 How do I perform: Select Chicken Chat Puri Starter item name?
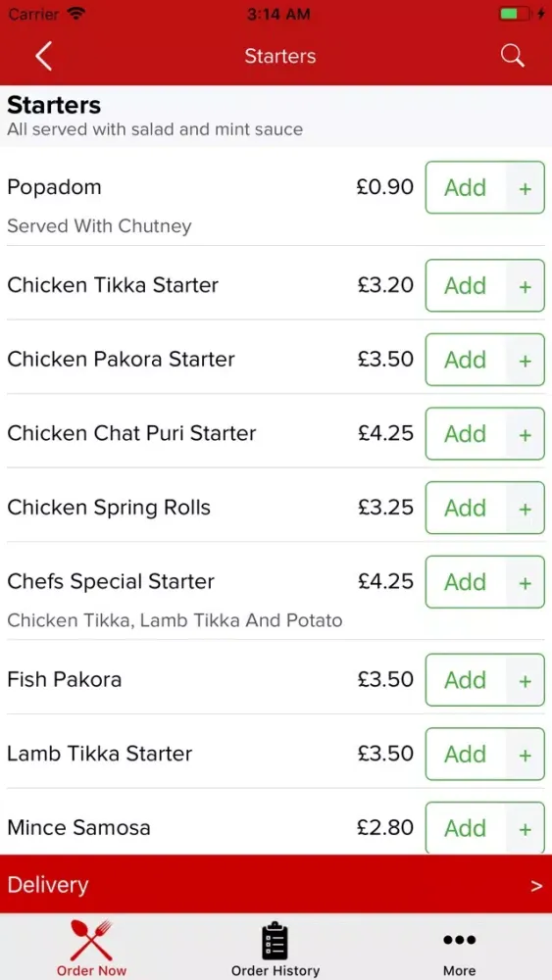[x=131, y=433]
